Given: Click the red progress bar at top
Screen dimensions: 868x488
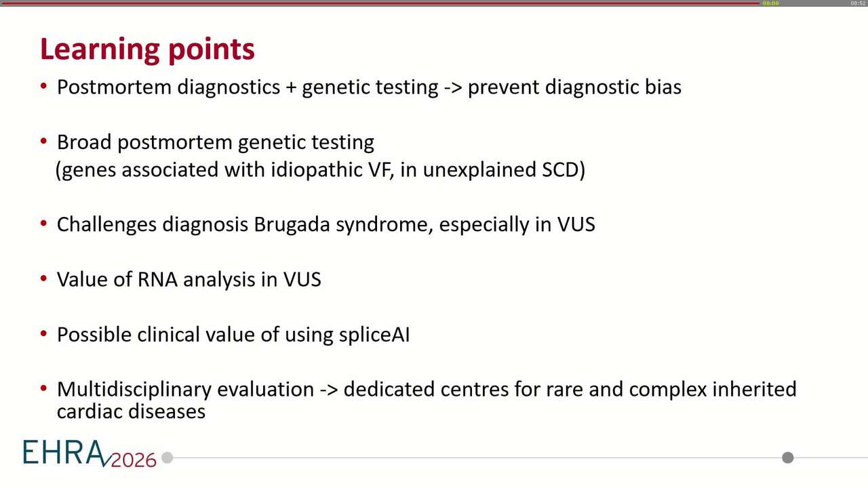Looking at the screenshot, I should coord(380,3).
